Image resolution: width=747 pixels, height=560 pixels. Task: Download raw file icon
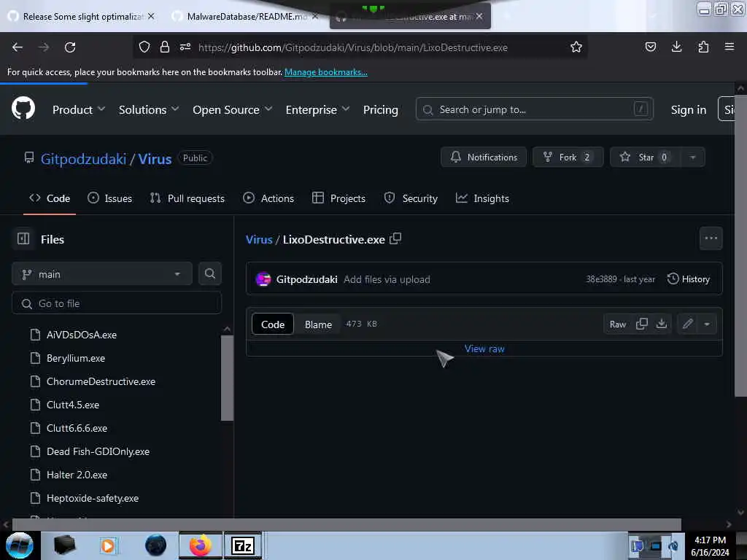661,324
